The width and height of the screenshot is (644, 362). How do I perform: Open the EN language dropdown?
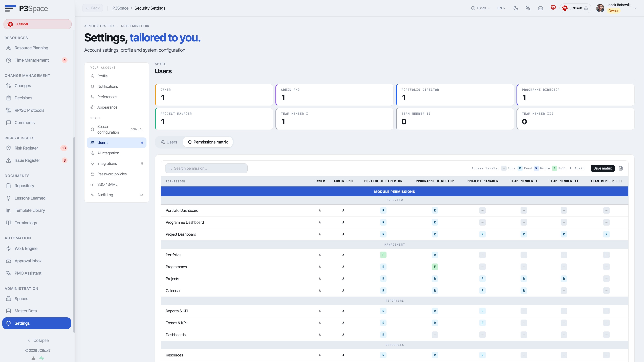(x=501, y=8)
